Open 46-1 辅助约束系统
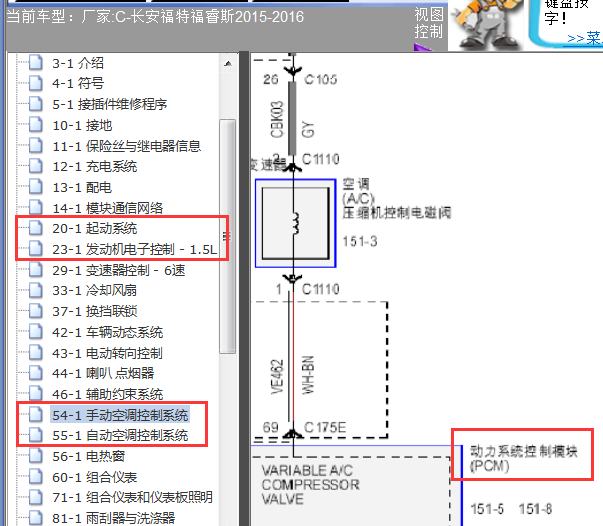The height and width of the screenshot is (526, 603). (x=108, y=394)
